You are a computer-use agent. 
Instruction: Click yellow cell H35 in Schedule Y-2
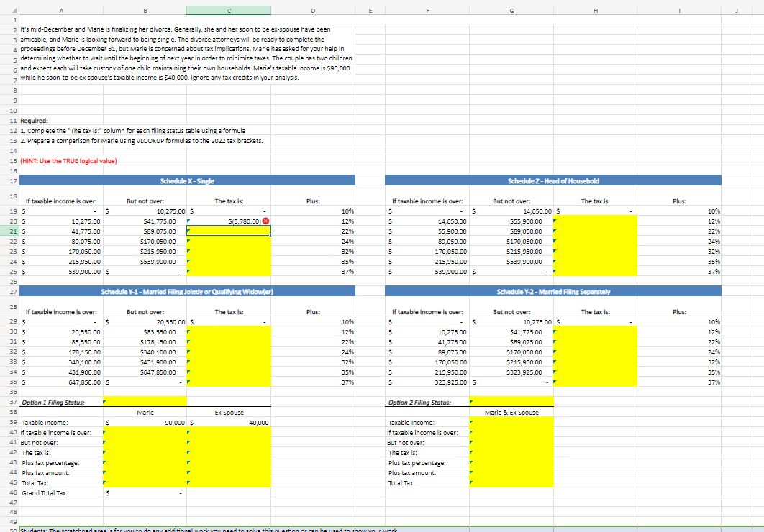click(x=596, y=382)
